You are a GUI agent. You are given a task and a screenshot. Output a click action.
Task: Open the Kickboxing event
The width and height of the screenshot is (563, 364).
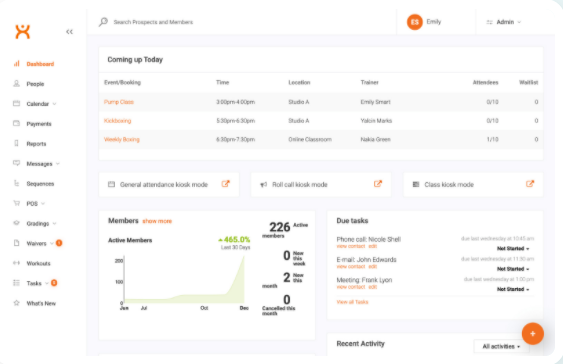click(117, 121)
